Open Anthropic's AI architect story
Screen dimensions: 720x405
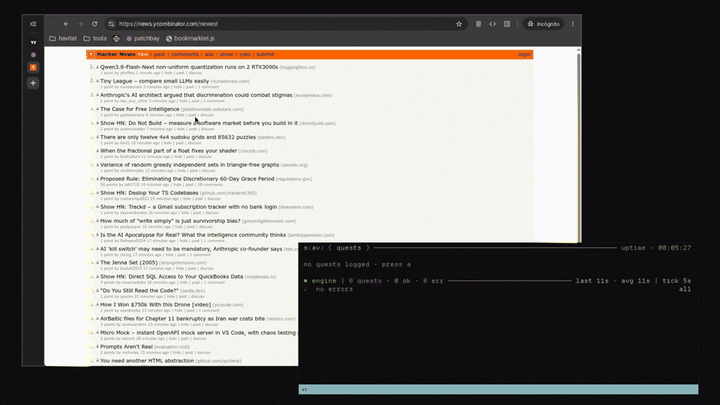(x=196, y=95)
